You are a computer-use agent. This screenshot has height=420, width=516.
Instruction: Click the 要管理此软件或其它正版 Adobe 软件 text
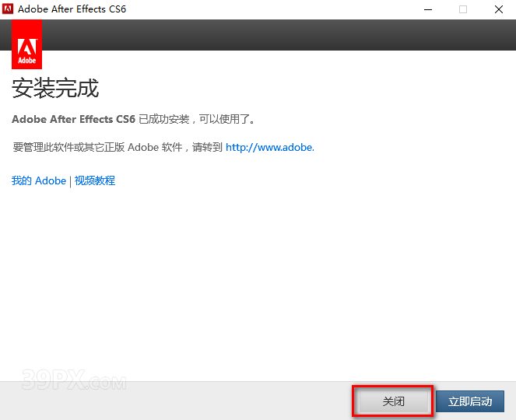pos(97,147)
